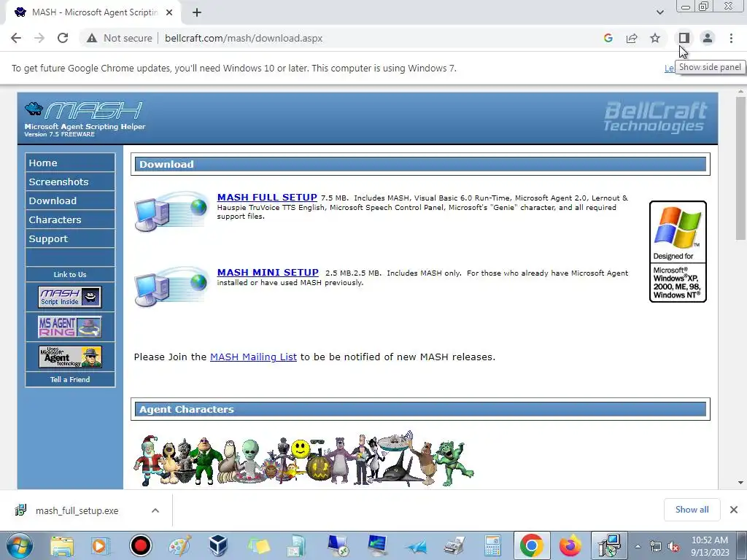This screenshot has height=560, width=747.
Task: Click the scrollbar down arrow
Action: 740,483
